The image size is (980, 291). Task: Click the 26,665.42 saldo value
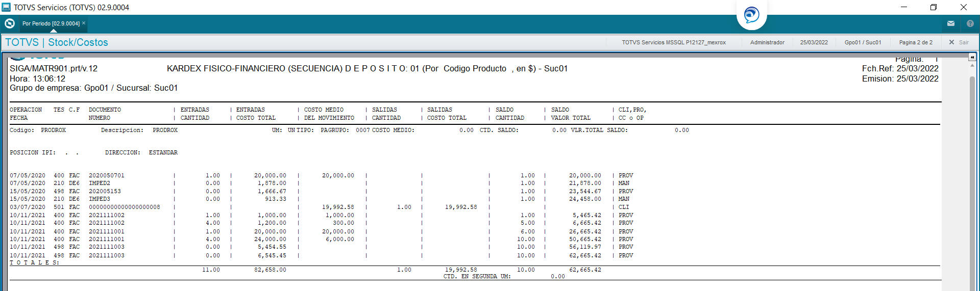tap(585, 231)
